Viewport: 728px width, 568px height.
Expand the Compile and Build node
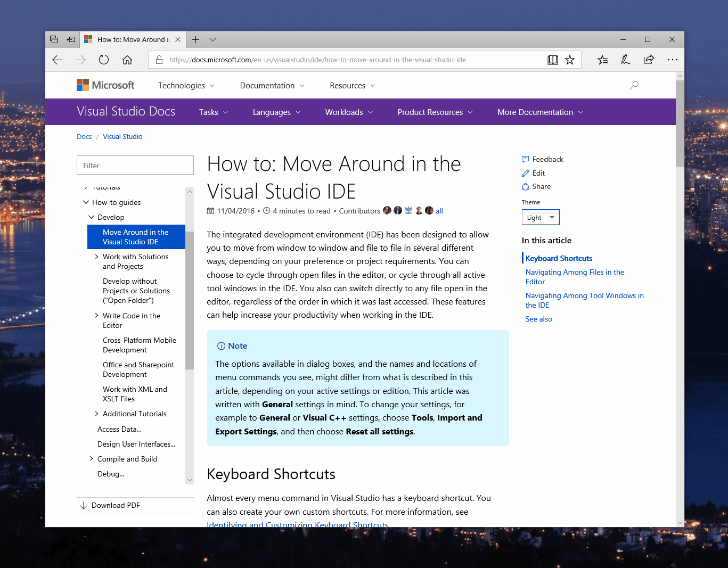pyautogui.click(x=91, y=459)
